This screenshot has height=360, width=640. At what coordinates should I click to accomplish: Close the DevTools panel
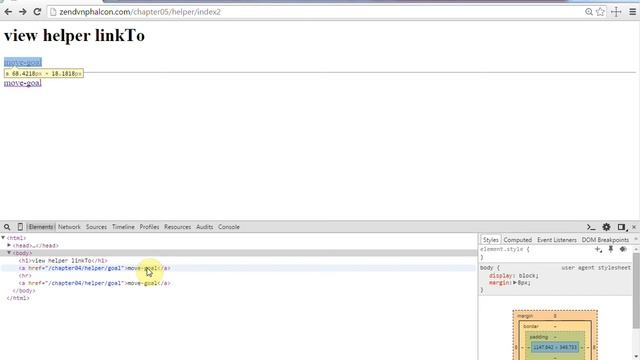click(x=634, y=227)
